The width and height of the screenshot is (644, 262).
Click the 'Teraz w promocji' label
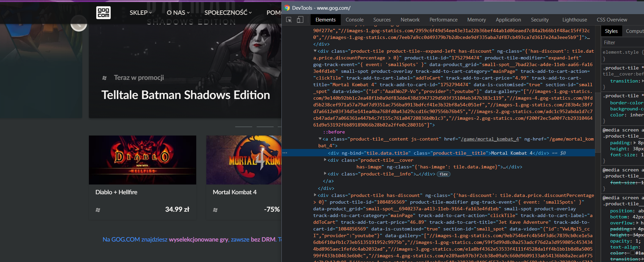[139, 77]
